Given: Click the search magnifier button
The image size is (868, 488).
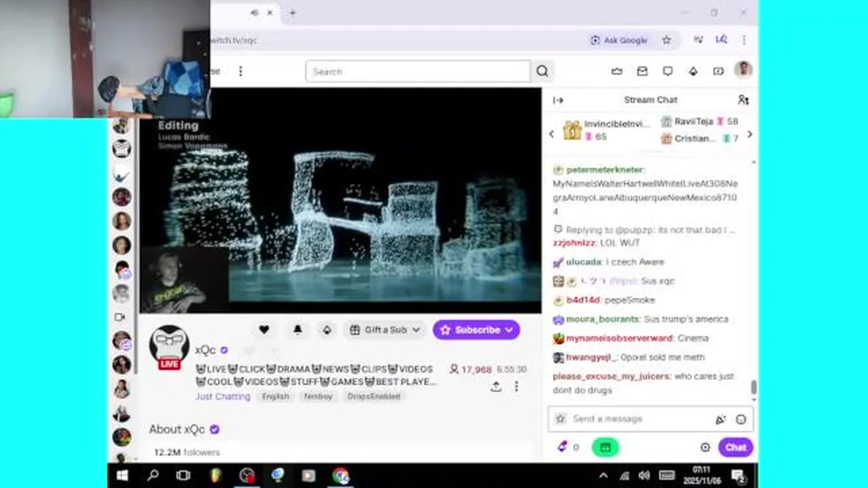Looking at the screenshot, I should 542,71.
